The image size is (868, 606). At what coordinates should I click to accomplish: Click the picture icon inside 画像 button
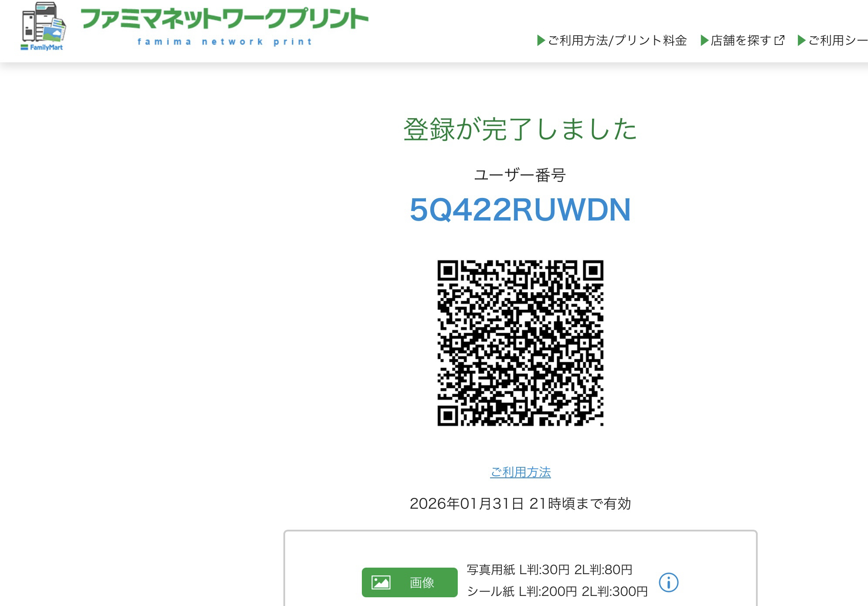click(x=381, y=582)
